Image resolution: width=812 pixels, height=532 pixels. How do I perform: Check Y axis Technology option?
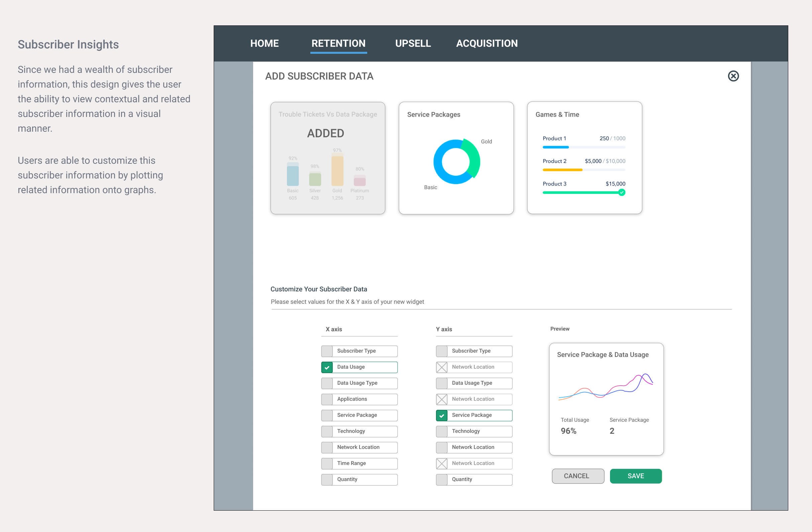pos(474,431)
